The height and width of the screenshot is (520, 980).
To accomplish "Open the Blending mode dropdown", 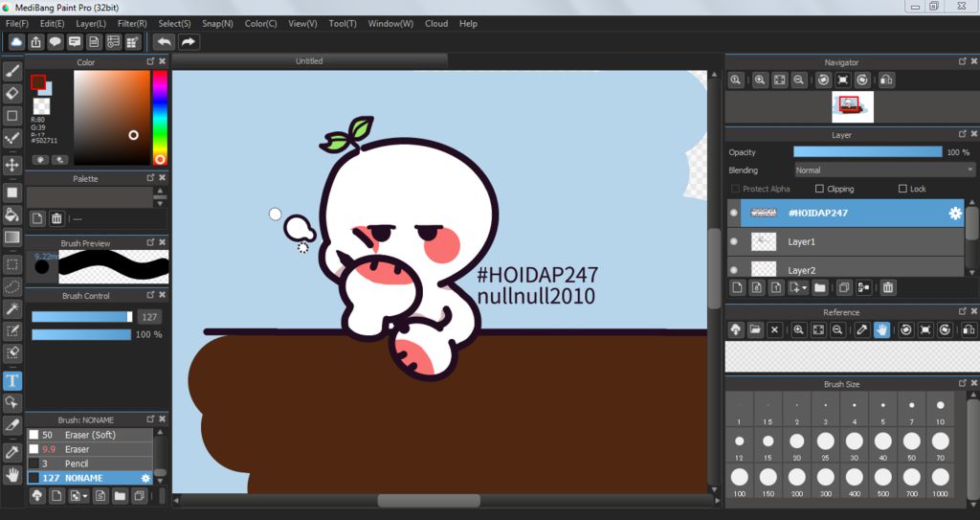I will pyautogui.click(x=884, y=170).
